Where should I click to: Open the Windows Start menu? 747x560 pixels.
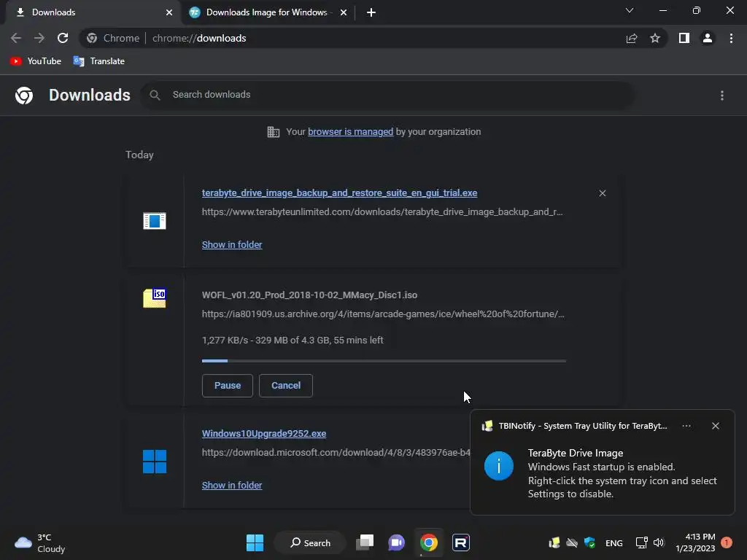(255, 542)
